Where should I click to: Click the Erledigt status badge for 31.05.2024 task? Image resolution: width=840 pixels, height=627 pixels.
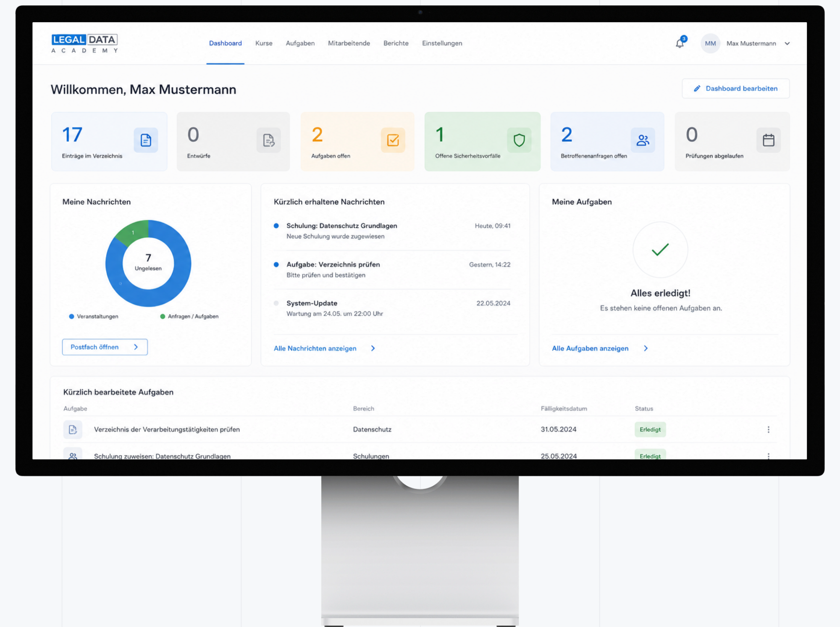650,429
